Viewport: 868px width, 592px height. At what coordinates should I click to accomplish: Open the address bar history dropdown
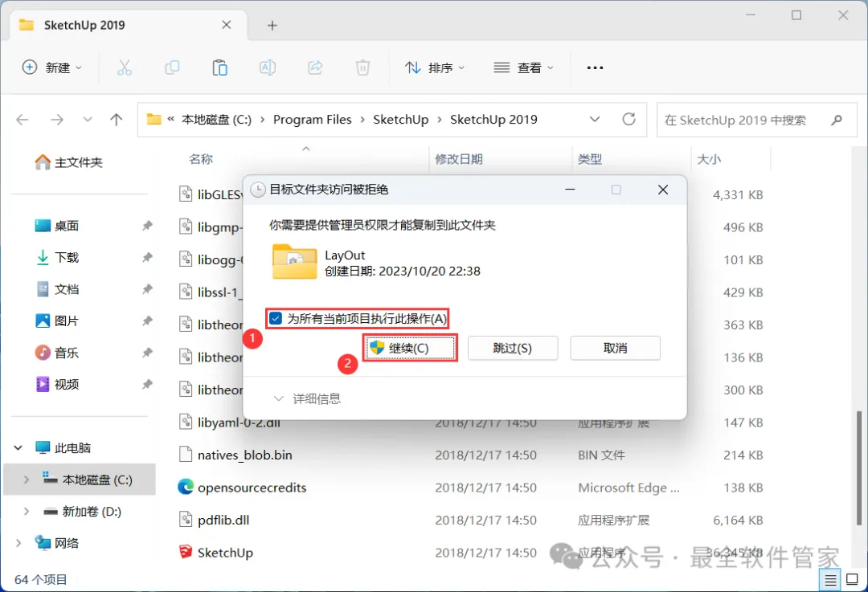595,120
